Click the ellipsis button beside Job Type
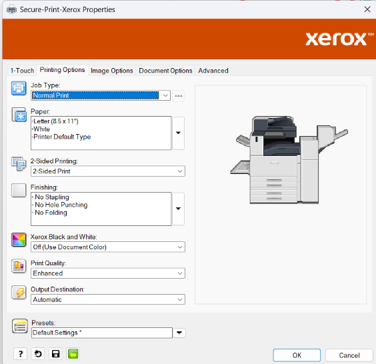Viewport: 376px width, 364px height. click(x=179, y=96)
